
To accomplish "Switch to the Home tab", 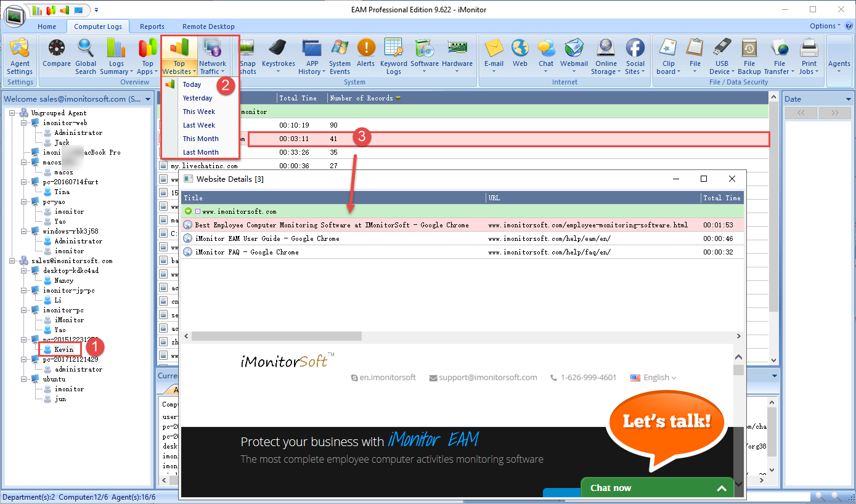I will pyautogui.click(x=47, y=26).
